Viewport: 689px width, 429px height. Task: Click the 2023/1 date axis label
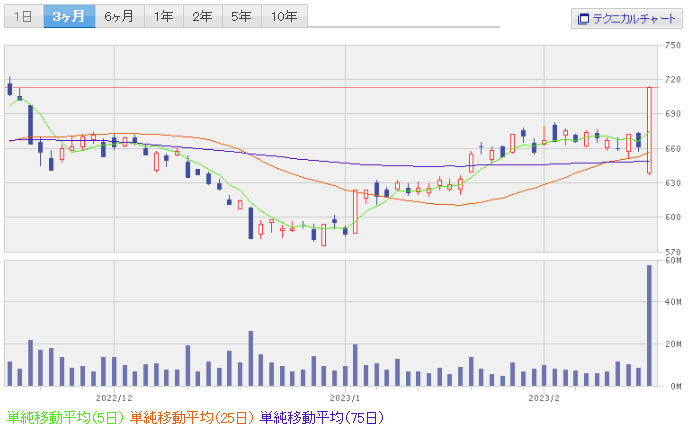coord(344,395)
